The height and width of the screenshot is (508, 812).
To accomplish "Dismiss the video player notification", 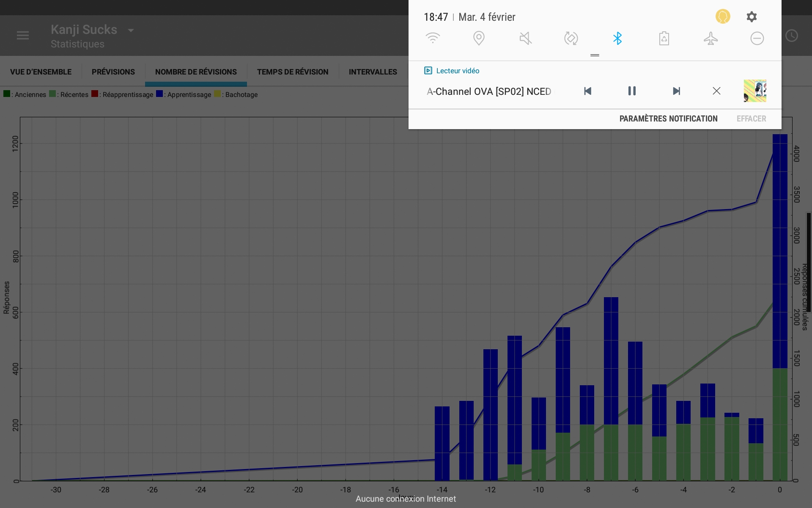I will 716,91.
